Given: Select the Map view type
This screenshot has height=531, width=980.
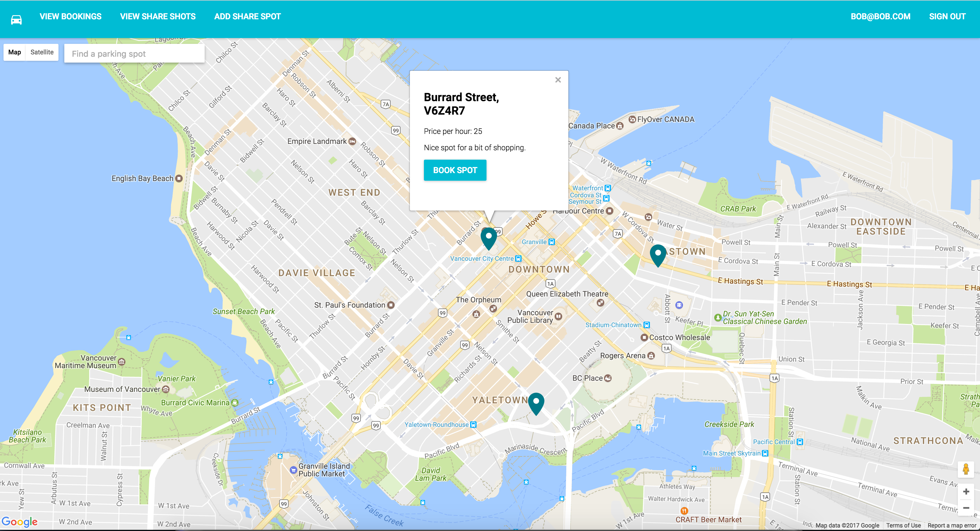Looking at the screenshot, I should click(x=14, y=52).
